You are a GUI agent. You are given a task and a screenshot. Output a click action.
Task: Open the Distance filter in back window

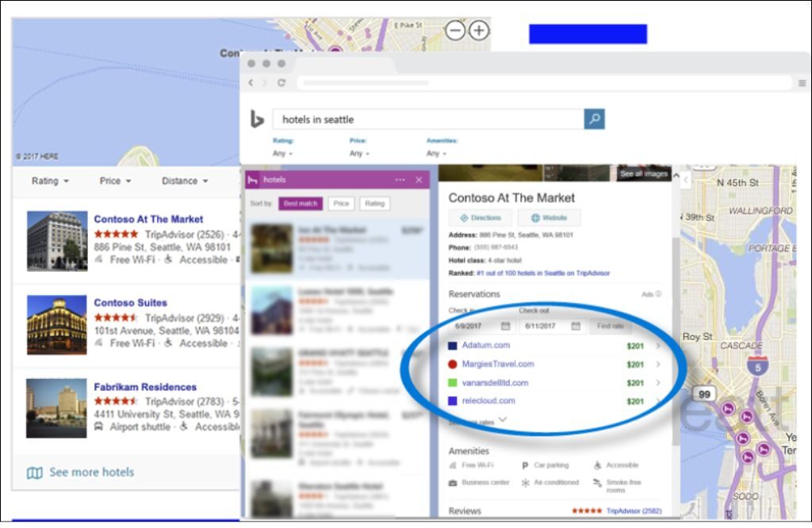pyautogui.click(x=184, y=181)
